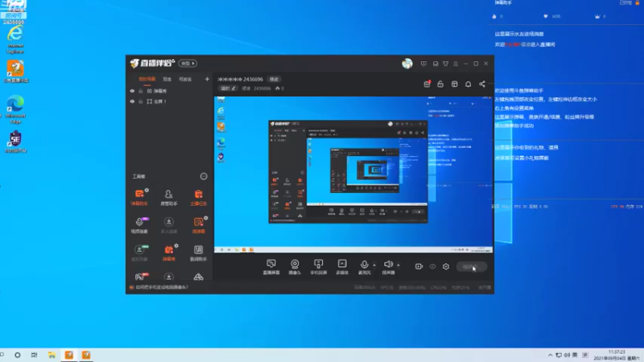Open the settings gear in bottom bar
Screen dimensions: 644x362
click(446, 266)
